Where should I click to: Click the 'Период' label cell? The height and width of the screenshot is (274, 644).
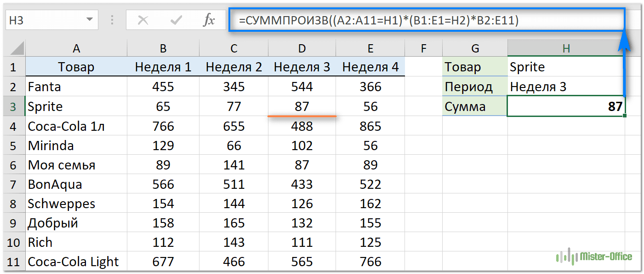(x=475, y=87)
